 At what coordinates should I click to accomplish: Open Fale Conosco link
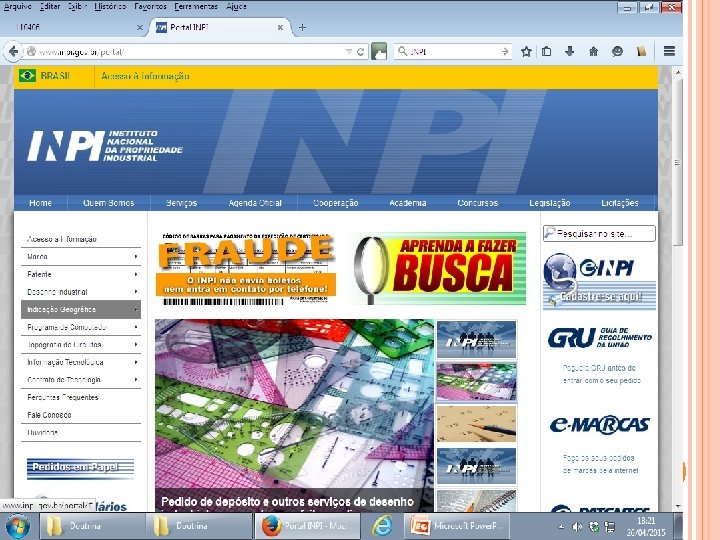click(49, 415)
